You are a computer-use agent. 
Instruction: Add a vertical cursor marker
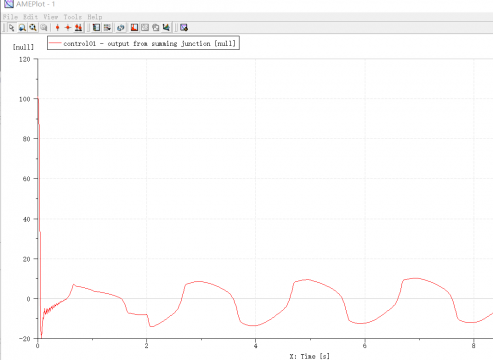[x=57, y=28]
